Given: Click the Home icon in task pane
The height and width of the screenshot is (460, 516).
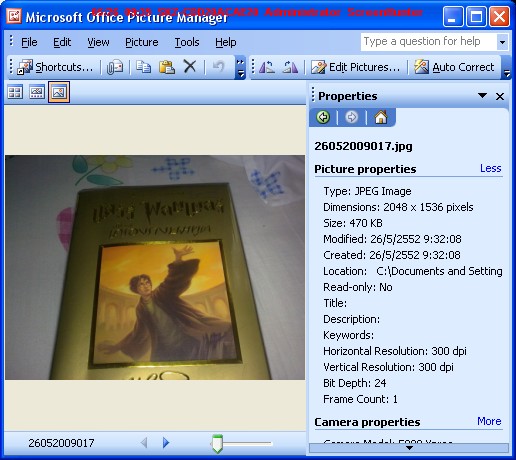Looking at the screenshot, I should (381, 117).
